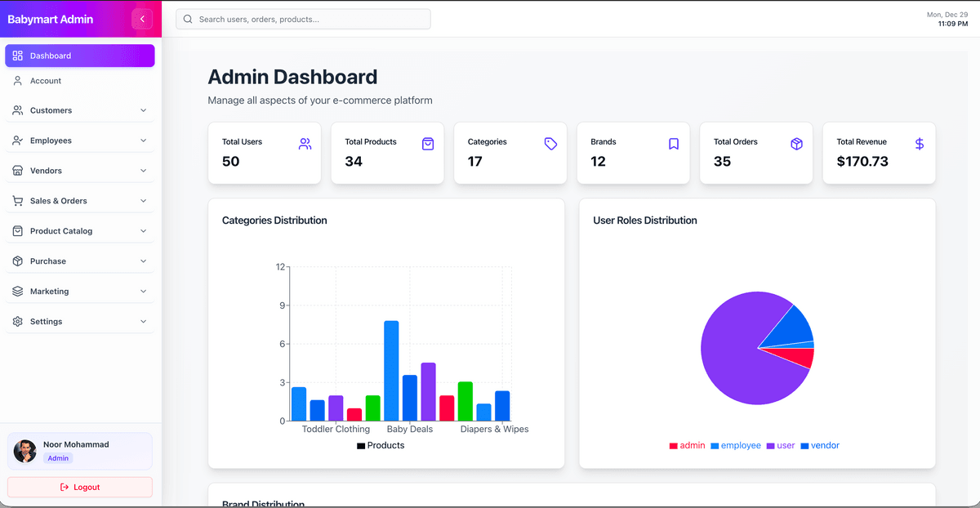
Task: Expand the Customers menu chevron
Action: click(x=144, y=110)
